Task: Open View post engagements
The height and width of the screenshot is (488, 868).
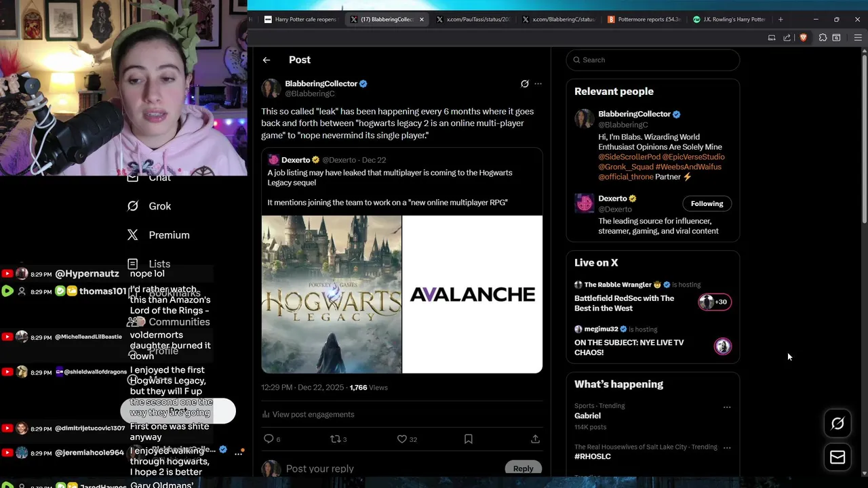Action: 308,414
